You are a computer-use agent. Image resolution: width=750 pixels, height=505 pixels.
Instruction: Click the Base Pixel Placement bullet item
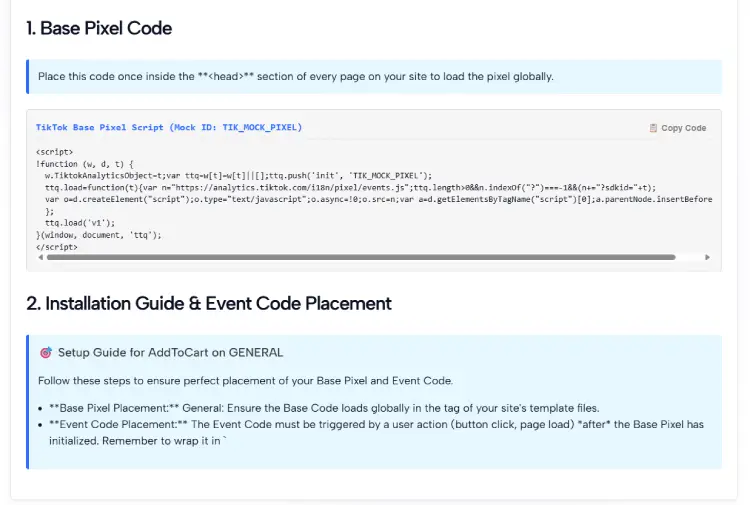pyautogui.click(x=324, y=408)
